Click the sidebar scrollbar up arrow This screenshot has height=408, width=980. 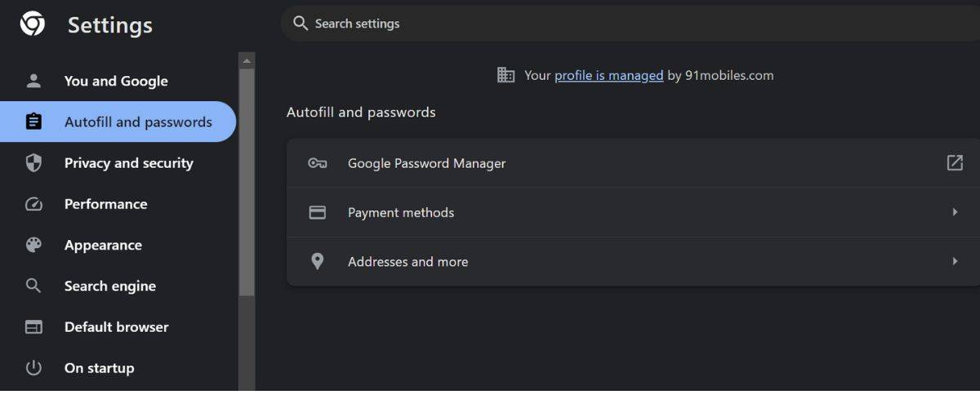pos(247,60)
